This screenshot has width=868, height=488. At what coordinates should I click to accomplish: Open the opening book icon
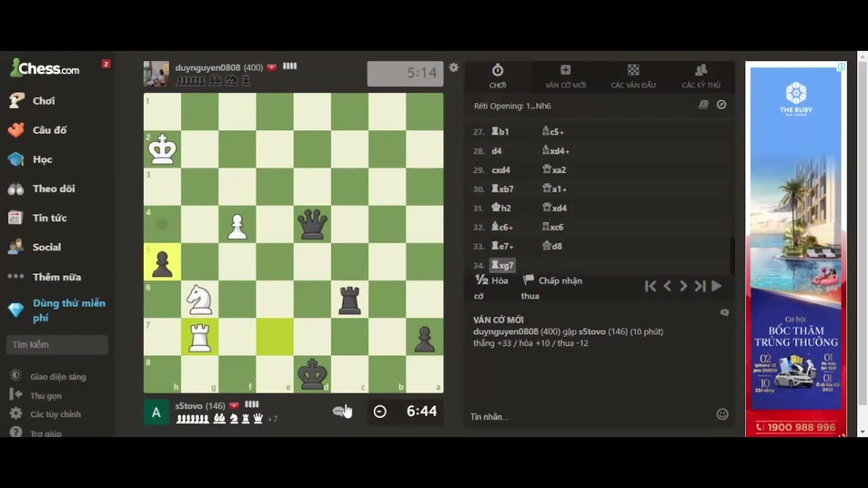[x=704, y=105]
